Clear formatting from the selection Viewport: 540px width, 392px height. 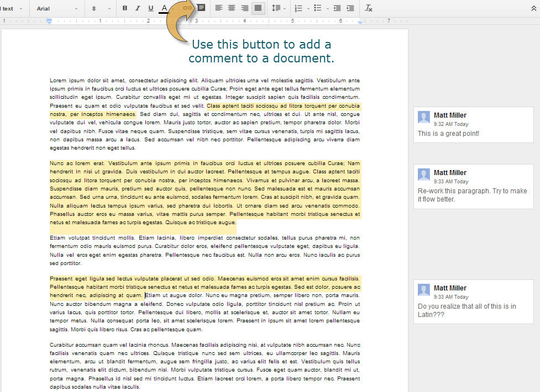[x=369, y=8]
